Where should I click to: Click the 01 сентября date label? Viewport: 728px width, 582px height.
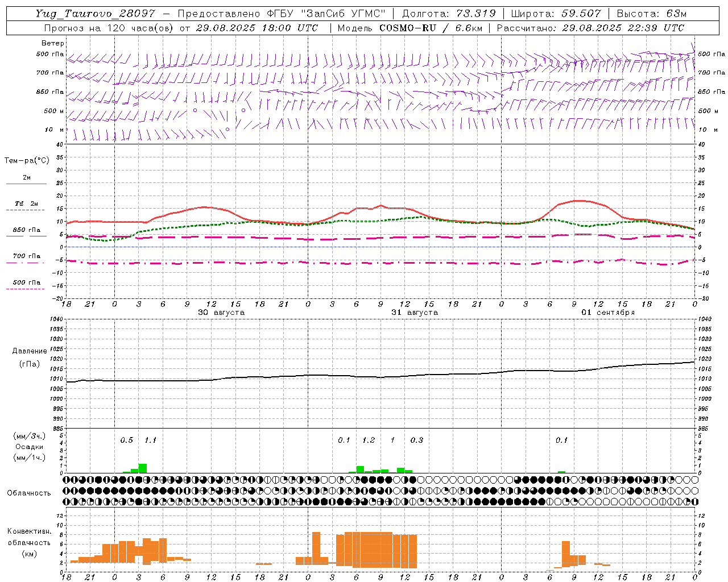[608, 313]
